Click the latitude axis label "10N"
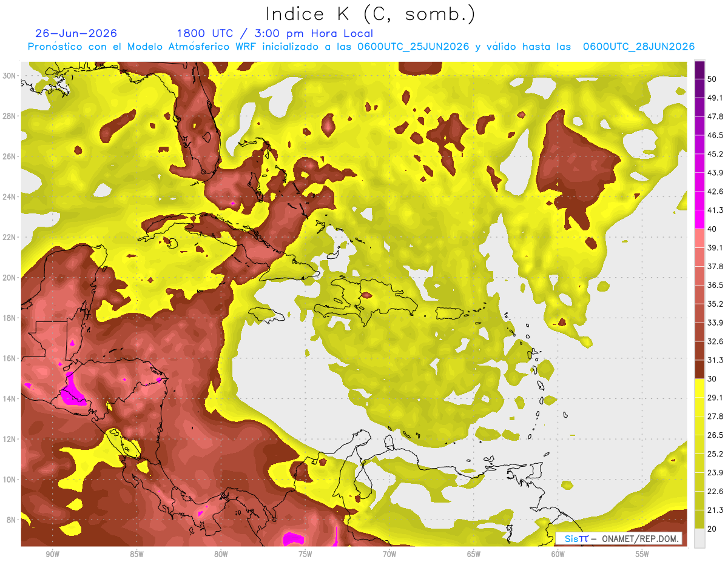This screenshot has height=562, width=728. [10, 480]
